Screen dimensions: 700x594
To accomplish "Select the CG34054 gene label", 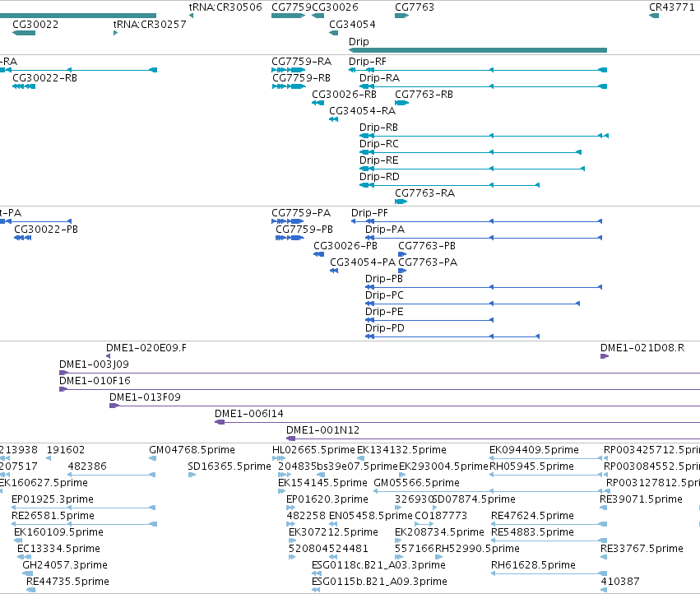I will 352,25.
